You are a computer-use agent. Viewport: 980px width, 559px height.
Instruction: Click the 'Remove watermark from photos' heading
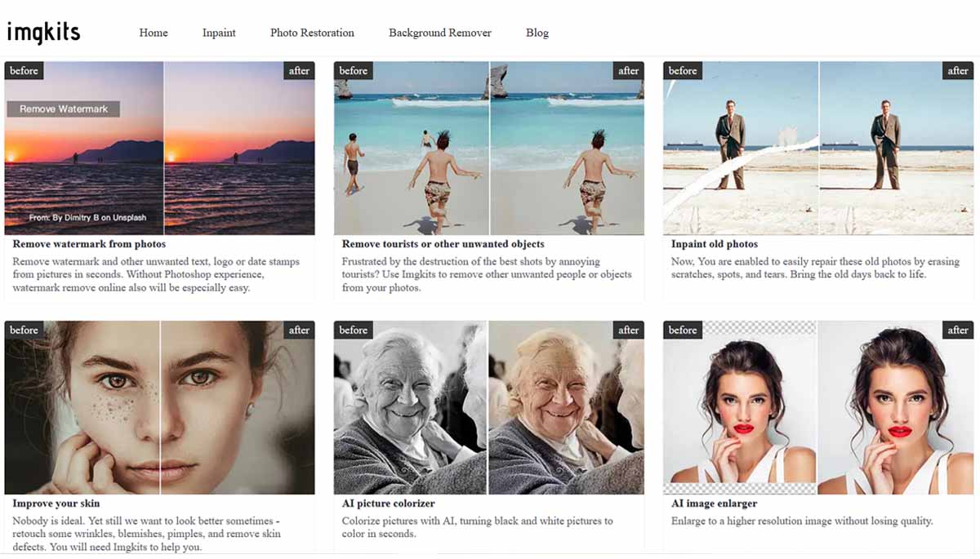tap(90, 244)
